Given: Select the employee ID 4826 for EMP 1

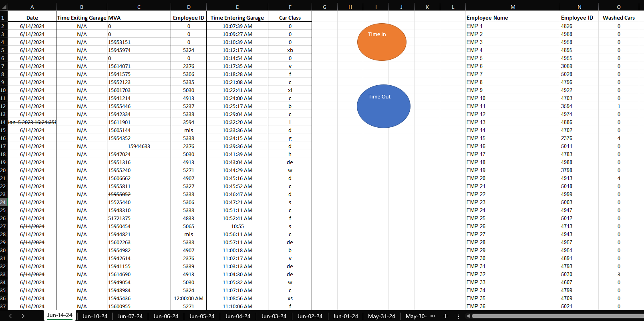Looking at the screenshot, I should 579,26.
